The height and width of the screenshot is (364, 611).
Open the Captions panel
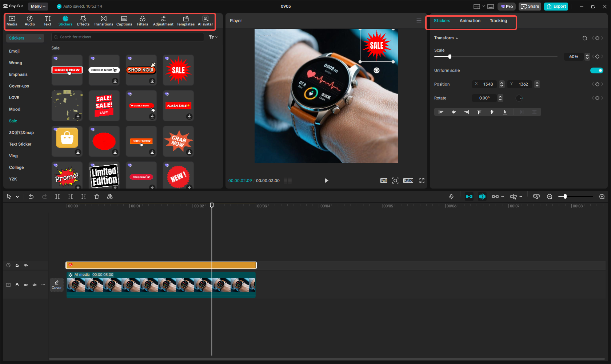pos(124,21)
